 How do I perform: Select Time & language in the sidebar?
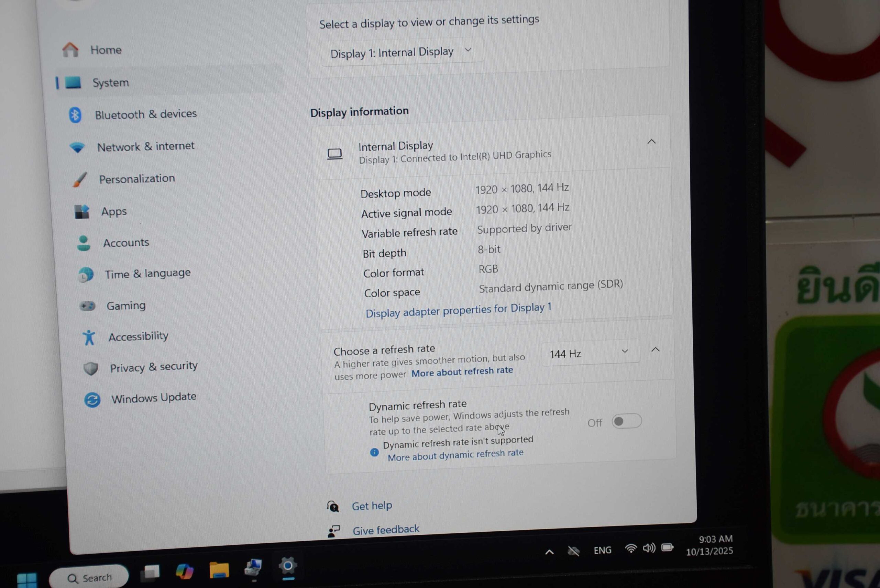point(147,273)
